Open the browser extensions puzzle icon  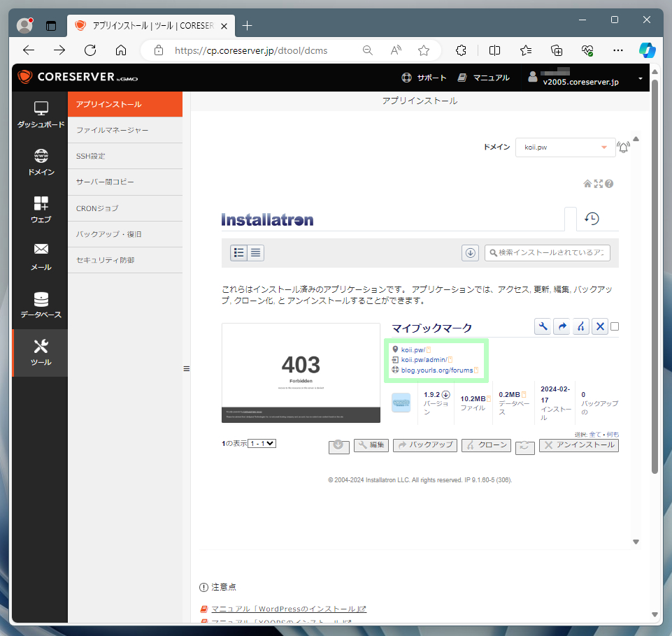pyautogui.click(x=461, y=50)
